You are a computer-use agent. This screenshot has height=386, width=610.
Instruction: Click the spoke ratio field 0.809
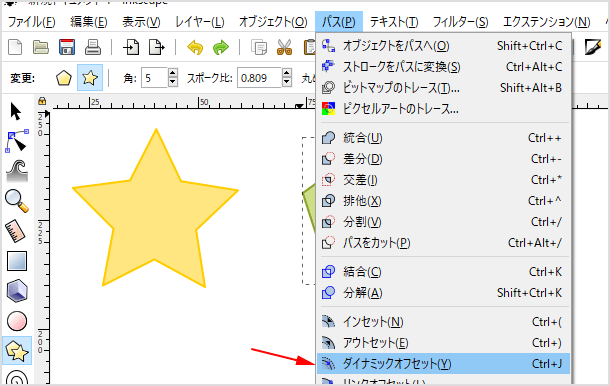[x=259, y=78]
